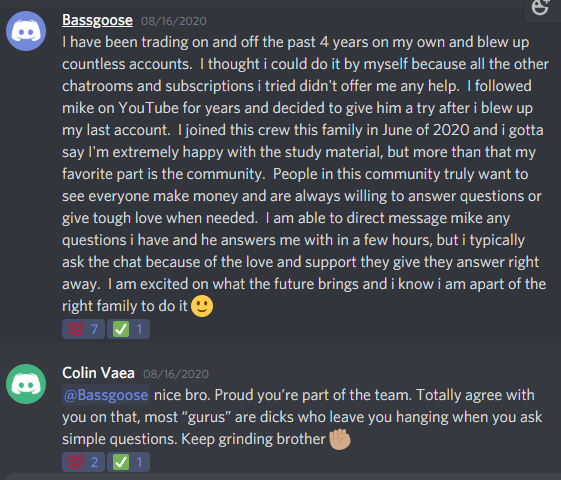Click the @Bassgoose mention in Colin's reply
Viewport: 561px width, 480px height.
click(106, 395)
